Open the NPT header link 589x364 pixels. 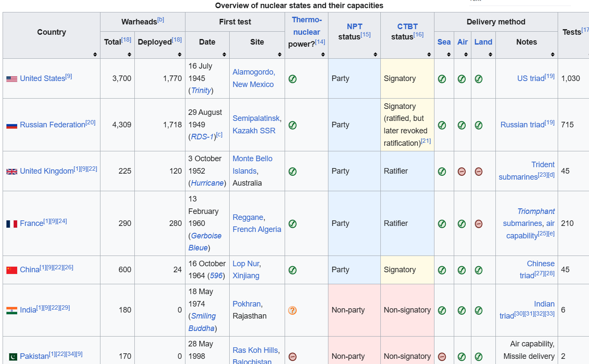click(x=355, y=27)
